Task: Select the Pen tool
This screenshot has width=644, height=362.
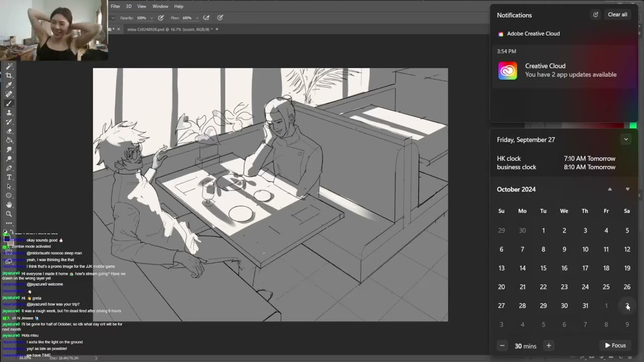Action: pos(9,168)
